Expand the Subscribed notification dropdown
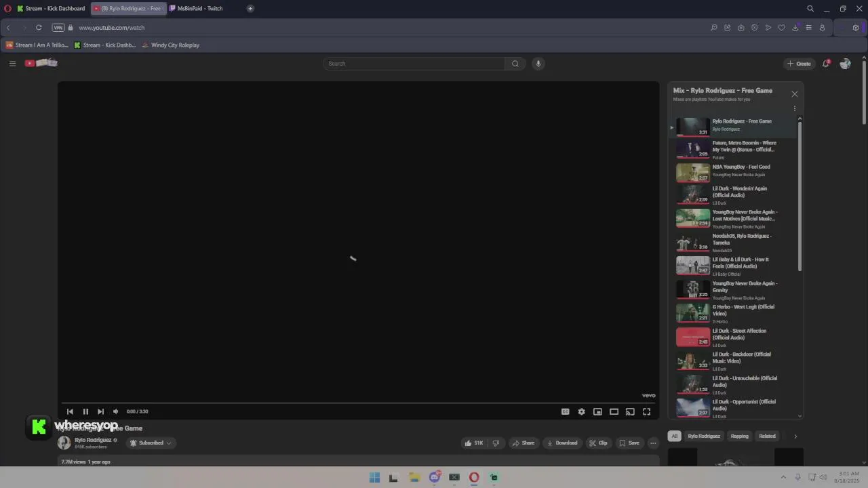The image size is (868, 488). click(x=150, y=443)
